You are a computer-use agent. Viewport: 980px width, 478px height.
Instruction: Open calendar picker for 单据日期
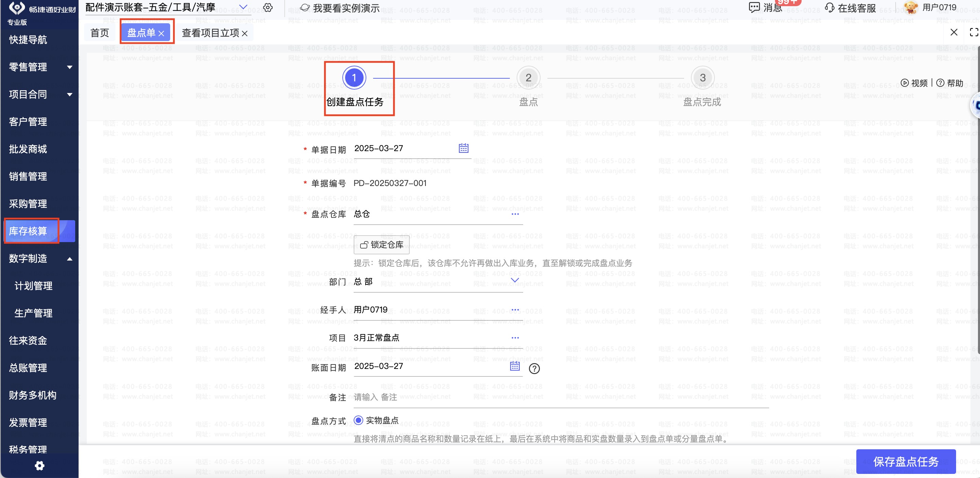[x=463, y=148]
